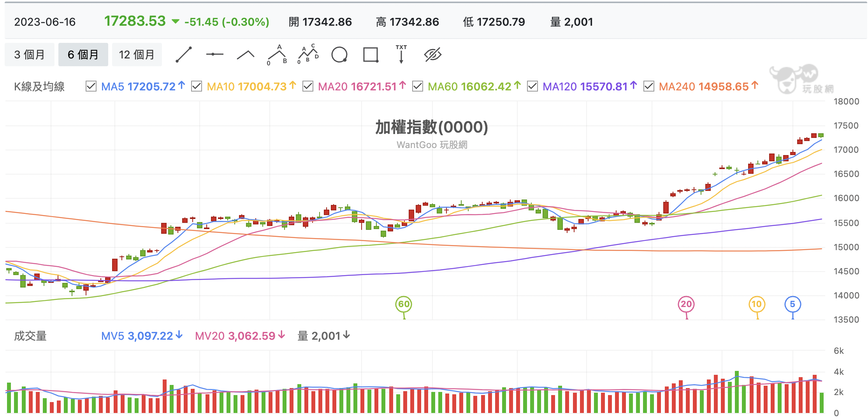Click the MA120 15570.81 value label
The height and width of the screenshot is (420, 868).
point(590,86)
